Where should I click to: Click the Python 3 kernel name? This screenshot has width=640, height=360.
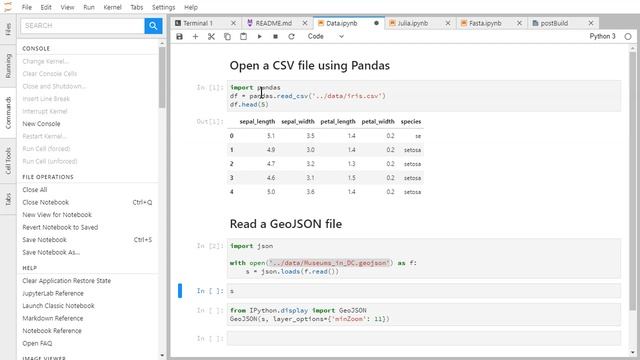[x=602, y=36]
